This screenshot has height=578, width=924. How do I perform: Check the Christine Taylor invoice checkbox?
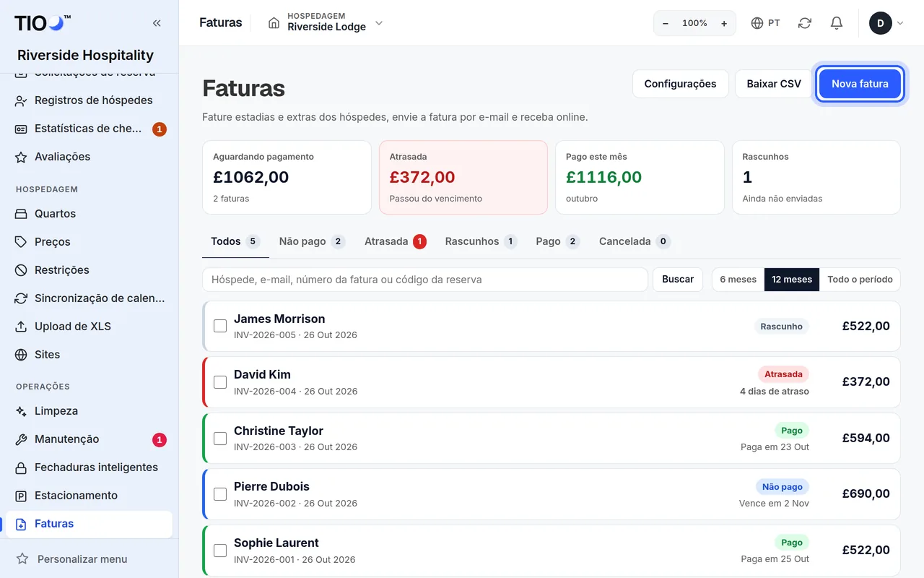point(220,439)
